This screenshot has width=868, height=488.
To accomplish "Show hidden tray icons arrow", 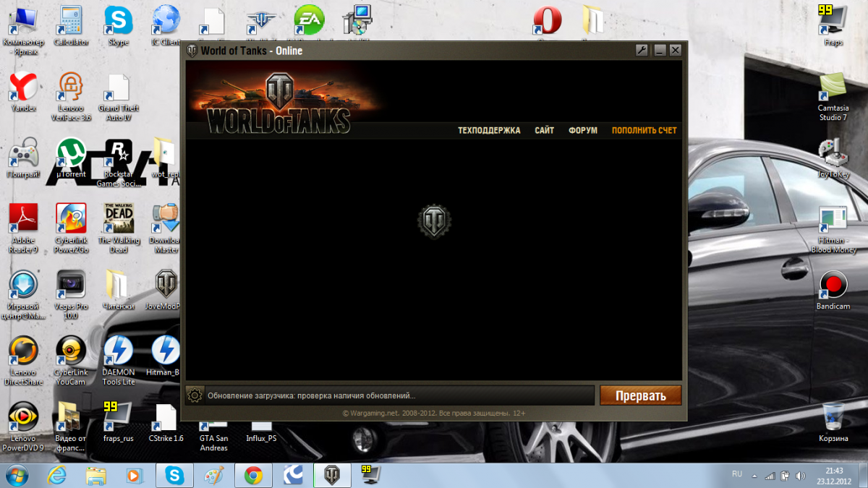I will tap(755, 476).
